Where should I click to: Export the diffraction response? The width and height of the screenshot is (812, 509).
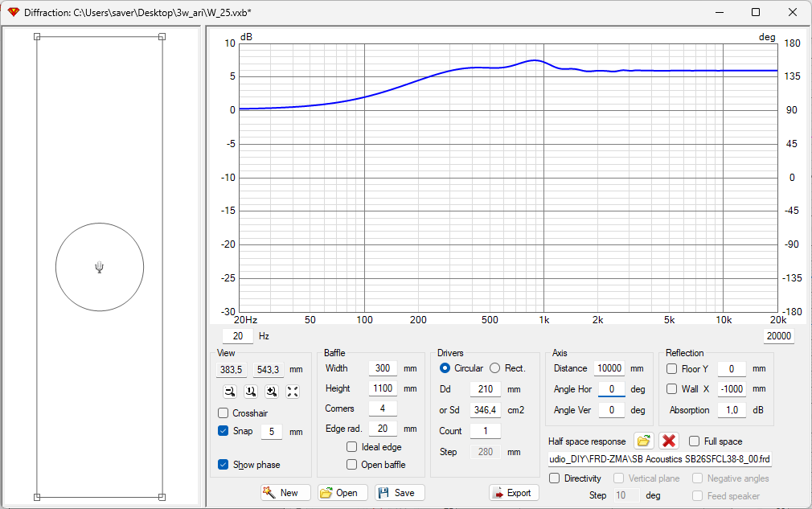click(x=514, y=492)
